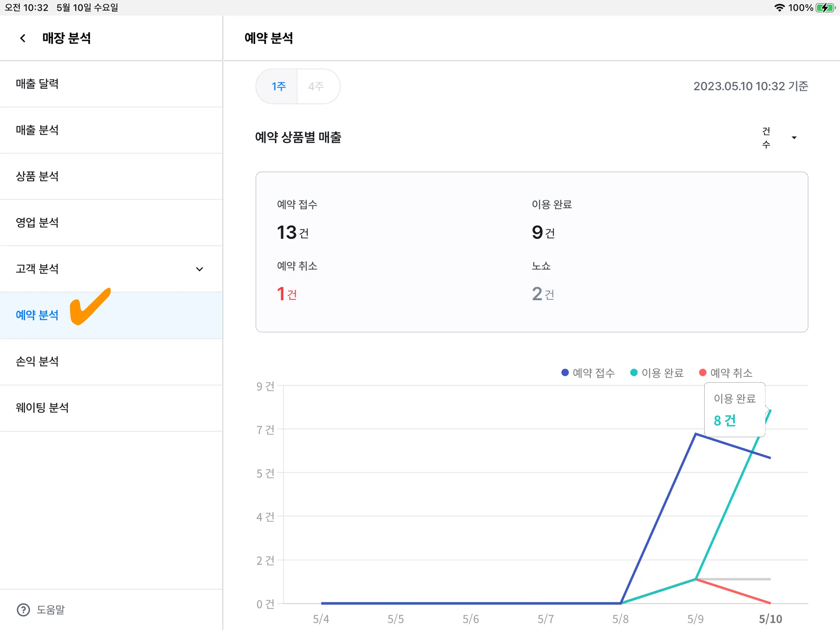This screenshot has width=840, height=630.
Task: Tap the 5/9 date label on chart
Action: pyautogui.click(x=696, y=619)
